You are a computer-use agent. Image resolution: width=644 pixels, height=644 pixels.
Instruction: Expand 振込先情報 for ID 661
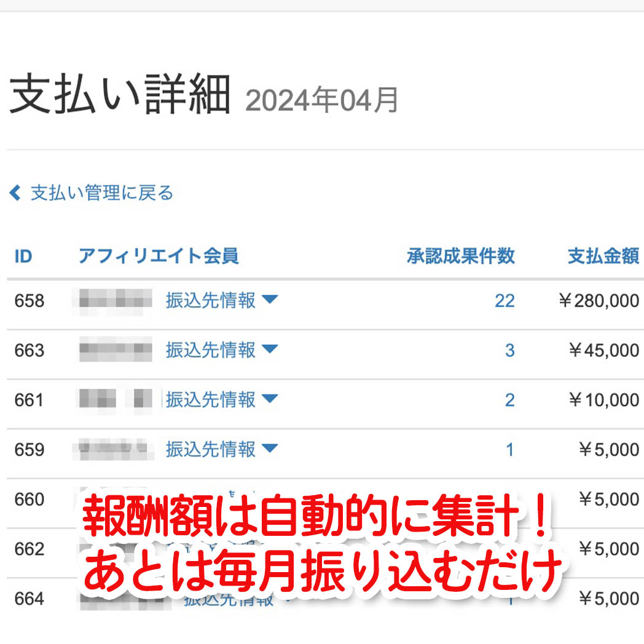pos(210,400)
